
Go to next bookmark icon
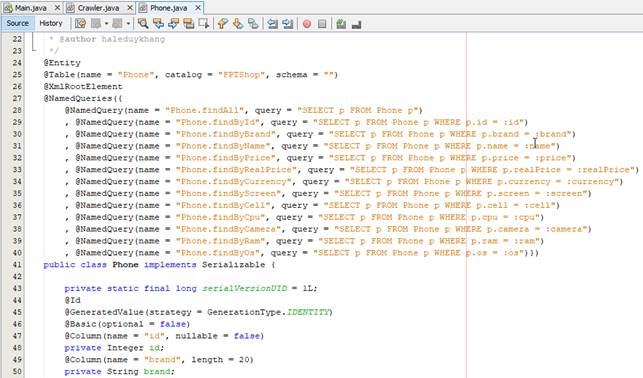(x=238, y=24)
